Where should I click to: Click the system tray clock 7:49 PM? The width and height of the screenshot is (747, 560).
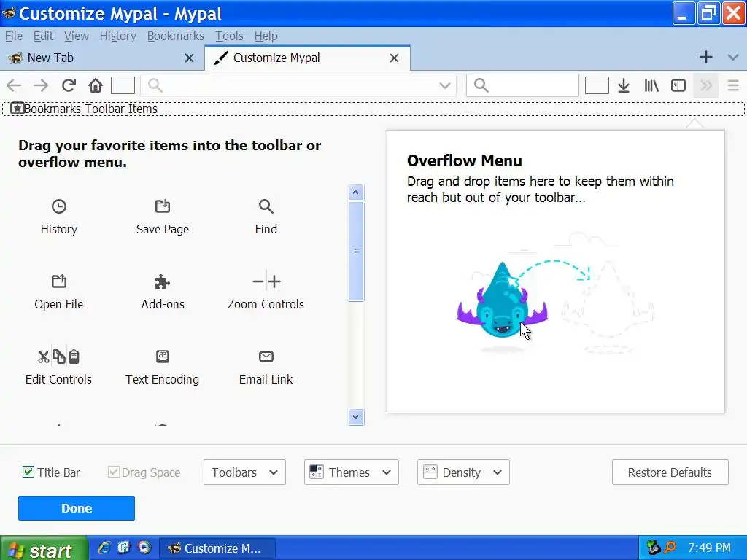[x=709, y=548]
